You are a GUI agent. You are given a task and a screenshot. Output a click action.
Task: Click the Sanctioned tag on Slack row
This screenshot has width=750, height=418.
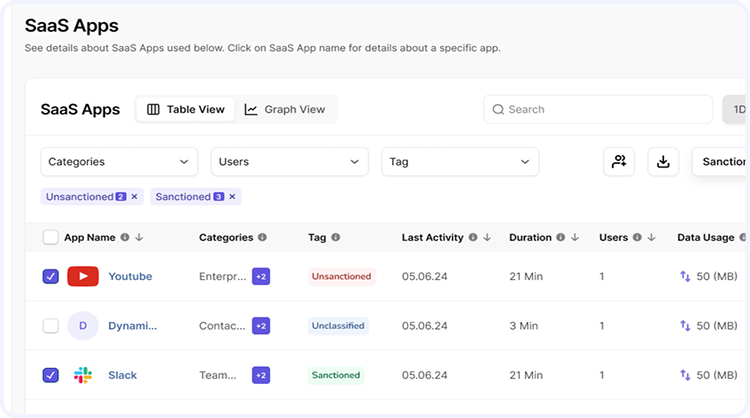pos(336,375)
